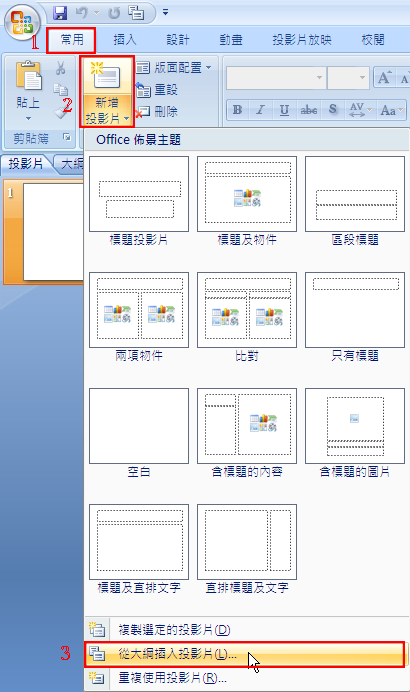Toggle Bold text formatting
The height and width of the screenshot is (692, 410).
(x=237, y=110)
